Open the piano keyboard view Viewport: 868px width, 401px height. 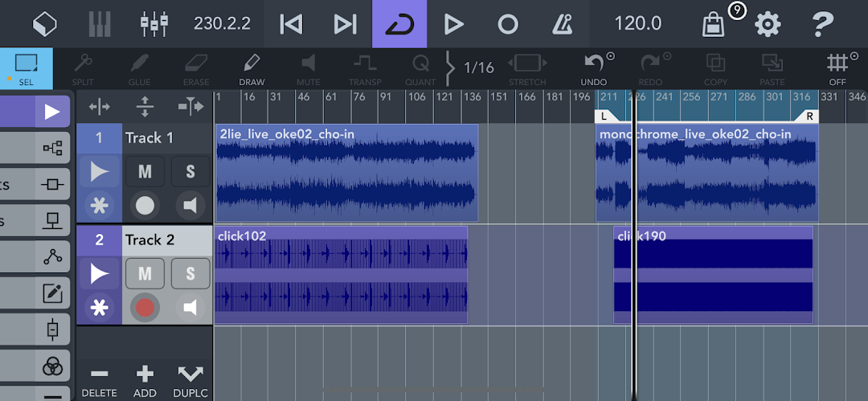[100, 24]
